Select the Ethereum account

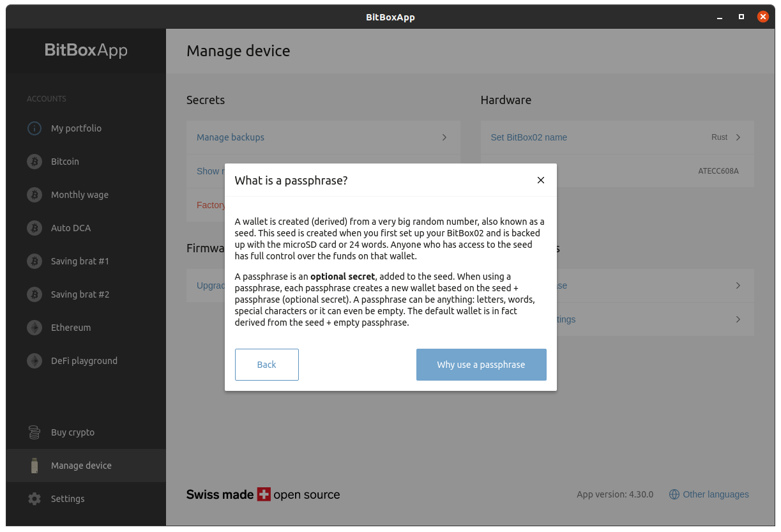click(x=86, y=328)
